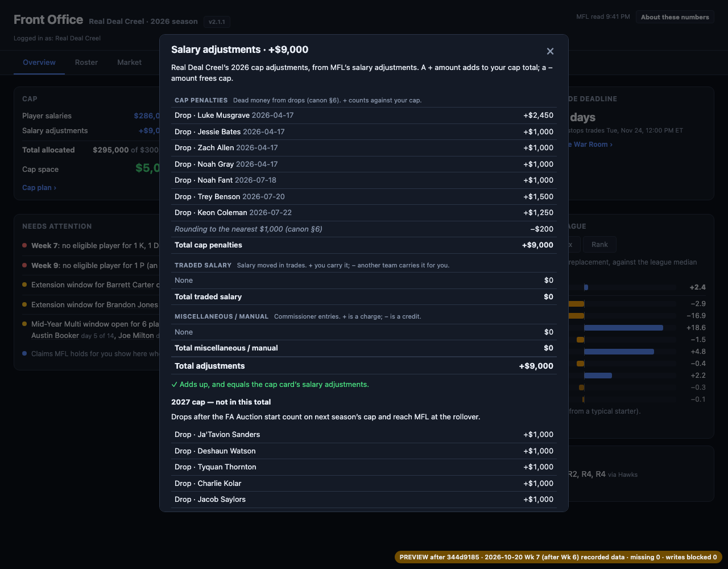Screen dimensions: 728x569
Task: Click the +$1,250 penalty amount
Action: (x=538, y=213)
